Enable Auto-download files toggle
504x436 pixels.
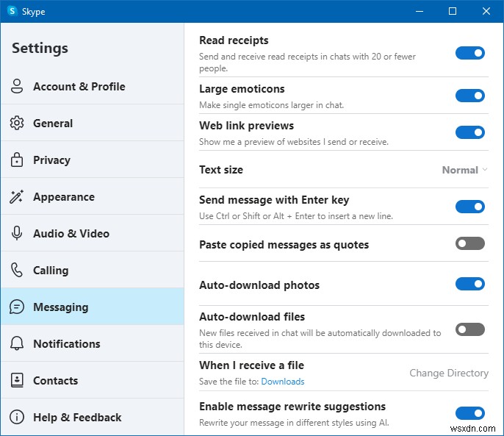click(x=470, y=329)
